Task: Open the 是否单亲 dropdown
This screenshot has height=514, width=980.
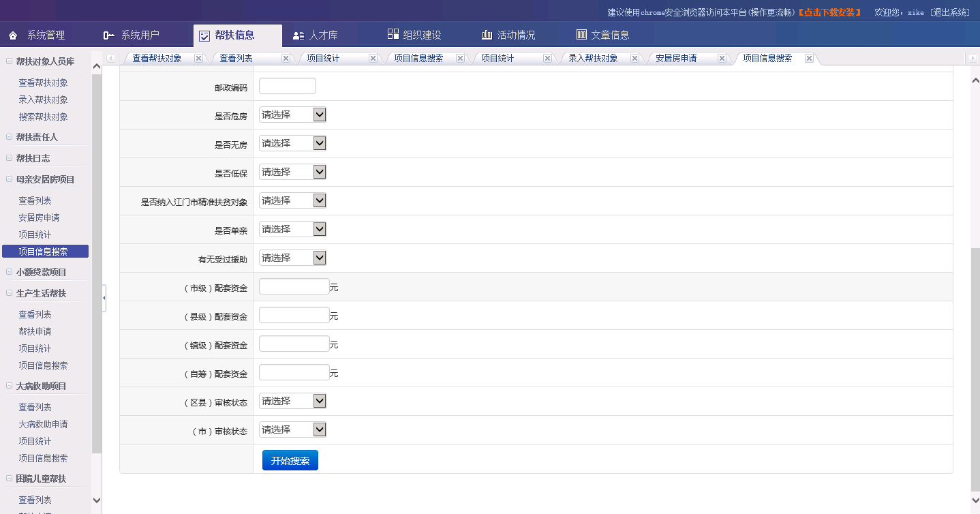Action: click(x=292, y=229)
